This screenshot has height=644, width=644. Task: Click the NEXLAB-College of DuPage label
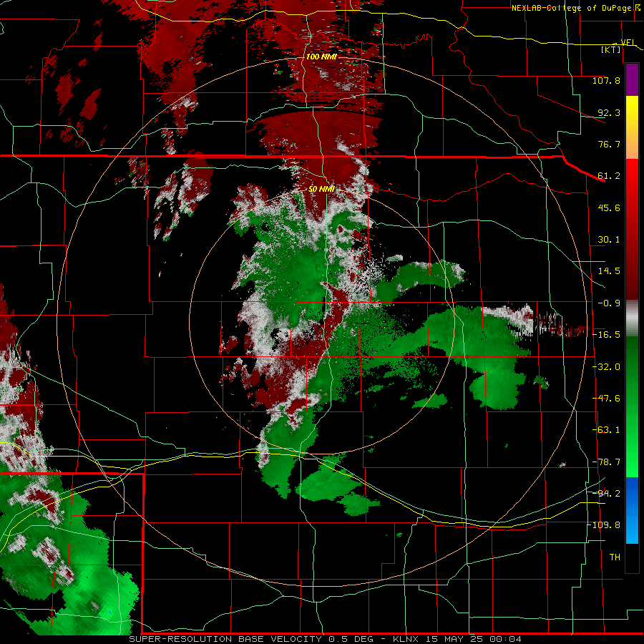tap(573, 8)
